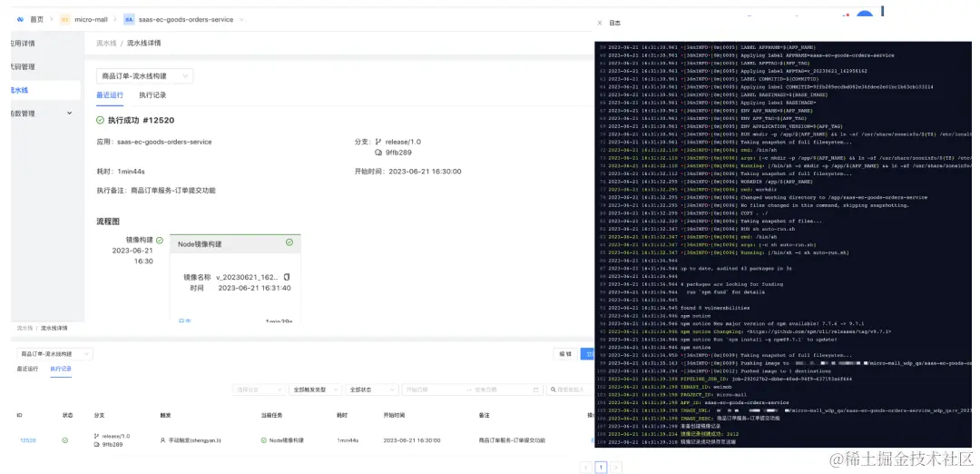Open run ID 12520 link in the table
This screenshot has height=474, width=980.
tap(27, 440)
